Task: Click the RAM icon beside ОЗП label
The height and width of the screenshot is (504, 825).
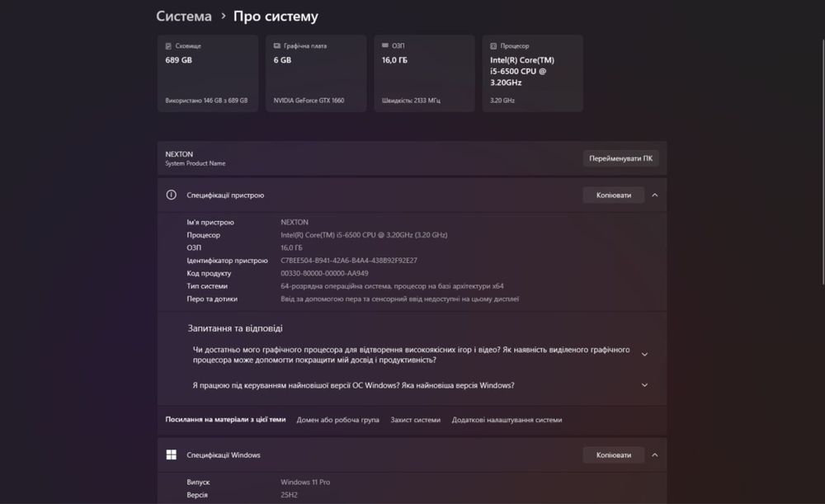Action: click(385, 45)
